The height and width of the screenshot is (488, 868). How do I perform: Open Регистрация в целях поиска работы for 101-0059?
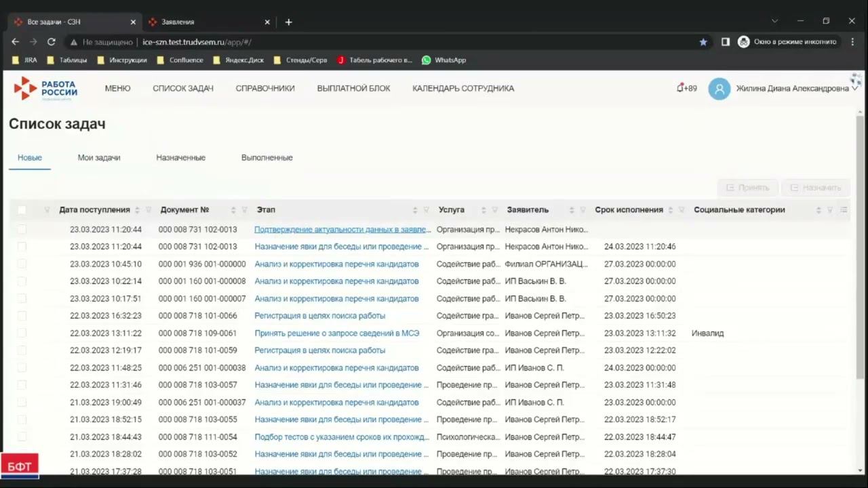click(x=319, y=350)
